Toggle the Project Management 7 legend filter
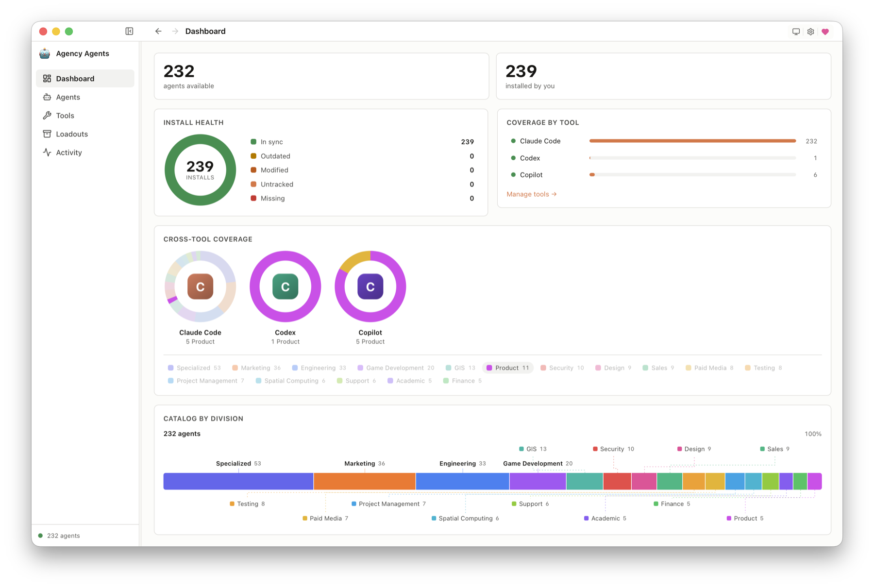 tap(206, 381)
